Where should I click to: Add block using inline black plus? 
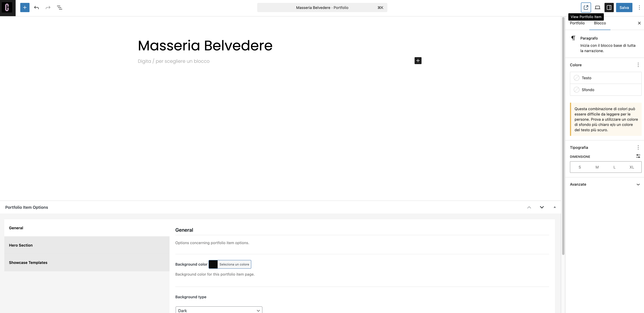pyautogui.click(x=418, y=61)
